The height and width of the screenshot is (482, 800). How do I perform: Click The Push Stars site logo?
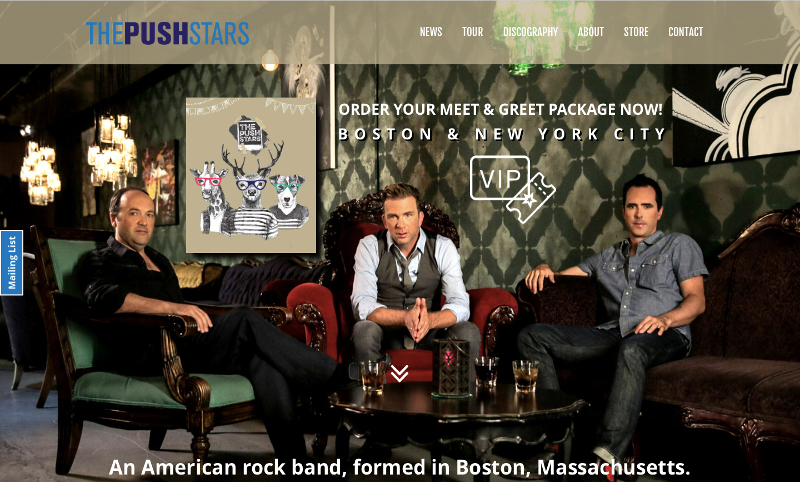pos(167,34)
